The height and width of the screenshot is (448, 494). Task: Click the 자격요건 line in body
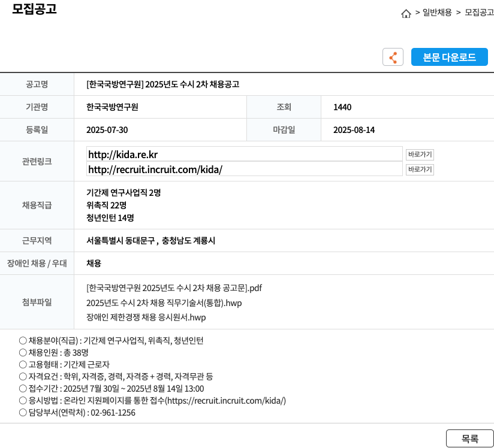pos(116,377)
